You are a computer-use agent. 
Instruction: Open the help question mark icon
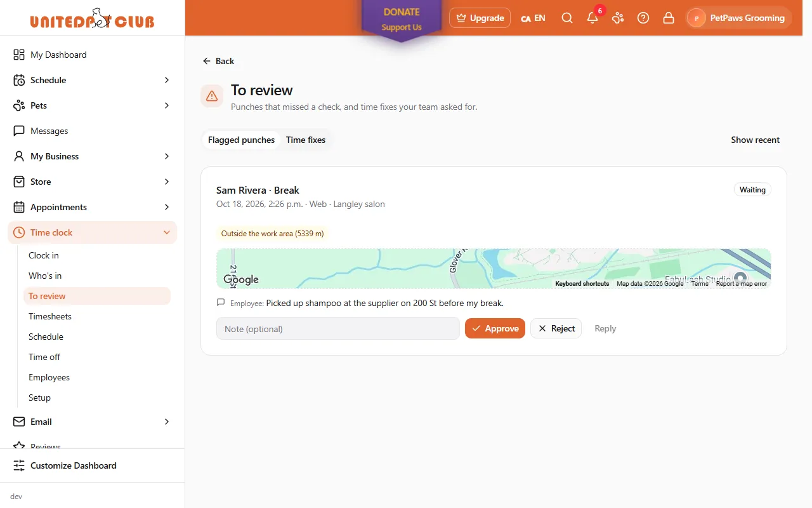643,18
